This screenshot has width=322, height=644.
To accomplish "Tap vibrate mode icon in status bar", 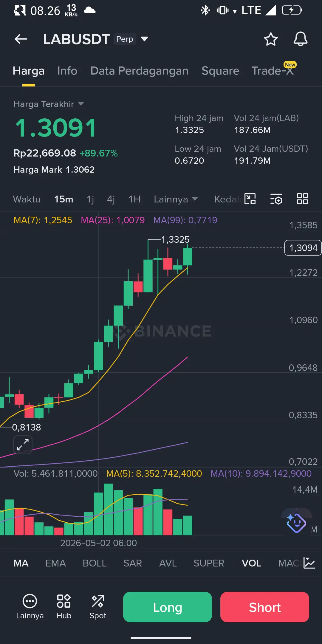I will (223, 10).
